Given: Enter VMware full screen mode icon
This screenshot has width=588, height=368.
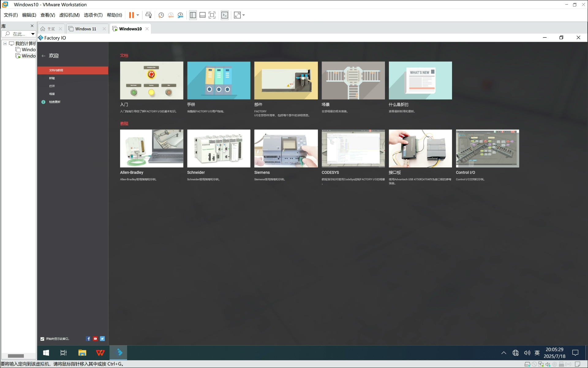Looking at the screenshot, I should point(212,15).
